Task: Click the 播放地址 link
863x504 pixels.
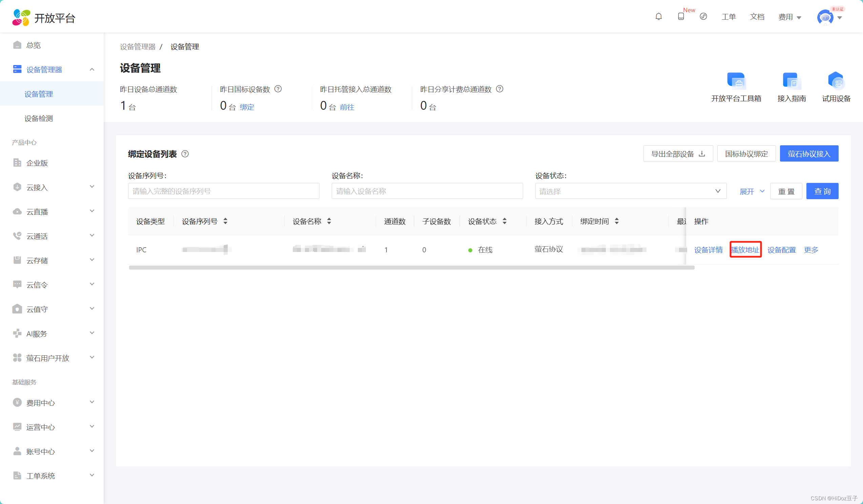Action: 745,250
